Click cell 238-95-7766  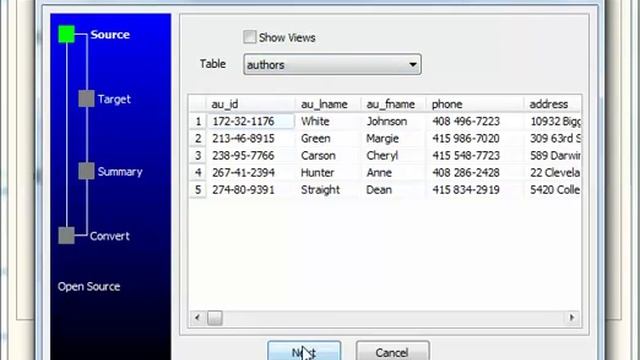click(x=251, y=156)
